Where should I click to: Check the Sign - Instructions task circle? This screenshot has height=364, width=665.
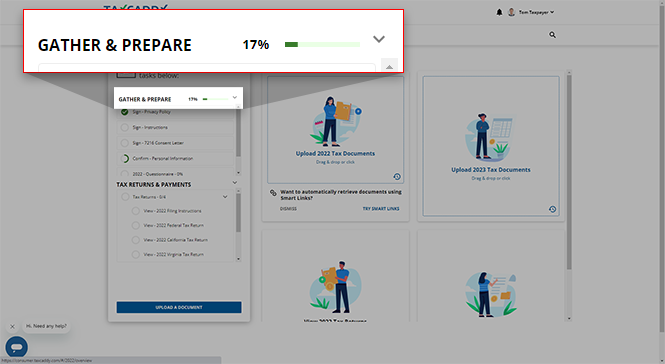point(125,127)
